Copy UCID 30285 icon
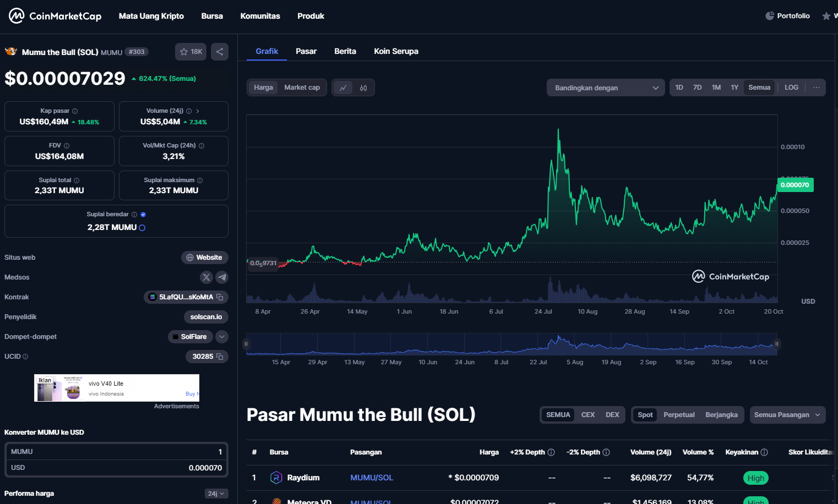Screen dimensions: 838x504 pos(220,357)
